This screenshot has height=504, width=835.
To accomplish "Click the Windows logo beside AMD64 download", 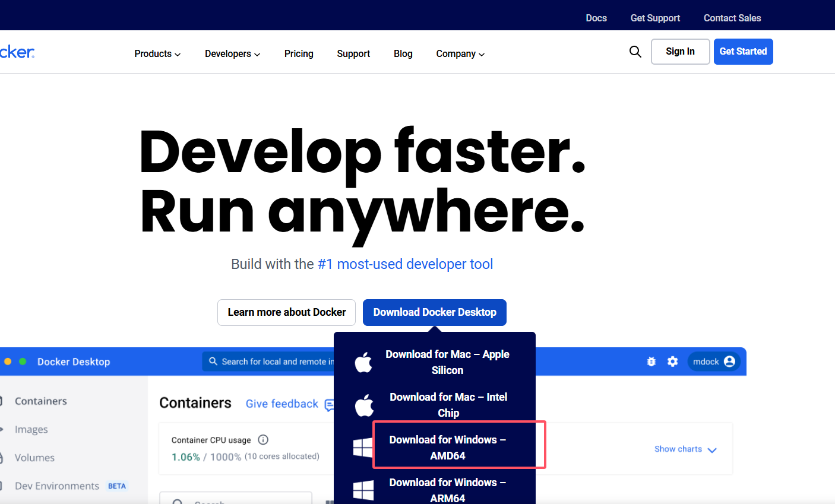I will click(363, 448).
